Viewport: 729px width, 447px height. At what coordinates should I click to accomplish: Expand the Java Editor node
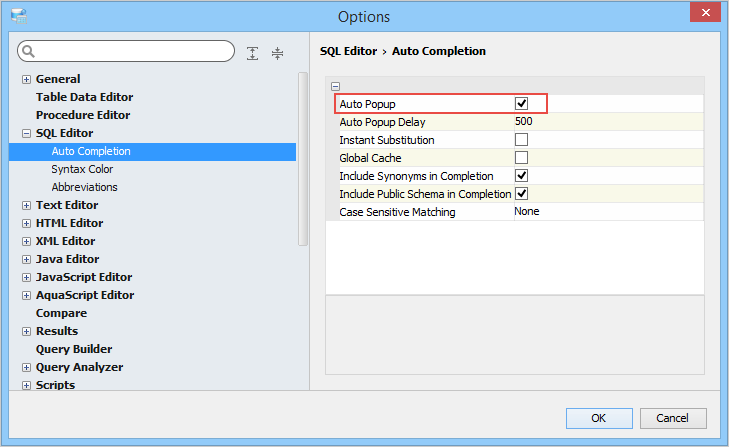coord(27,259)
